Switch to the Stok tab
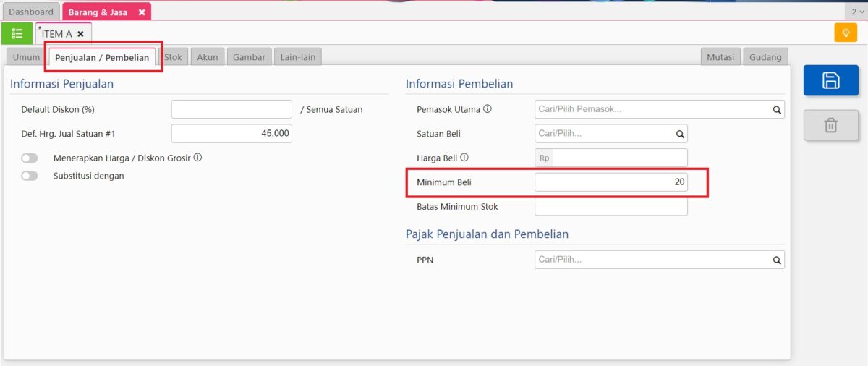The width and height of the screenshot is (868, 366). (x=173, y=57)
